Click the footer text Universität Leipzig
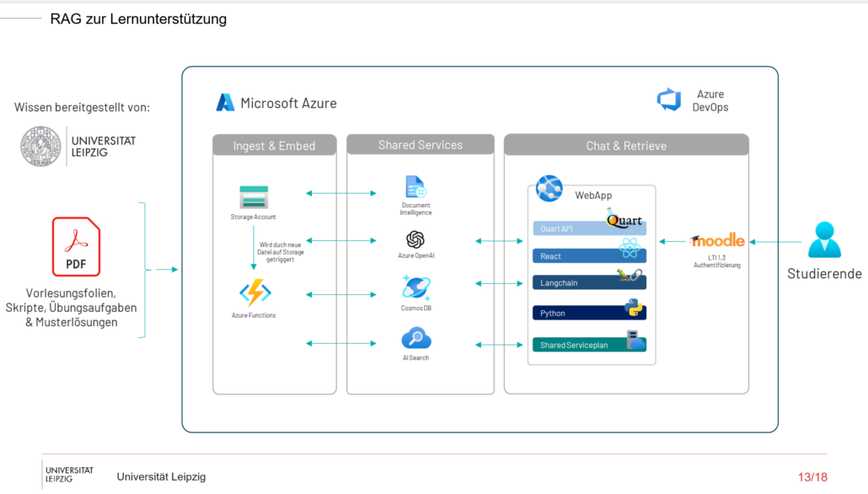 (161, 476)
